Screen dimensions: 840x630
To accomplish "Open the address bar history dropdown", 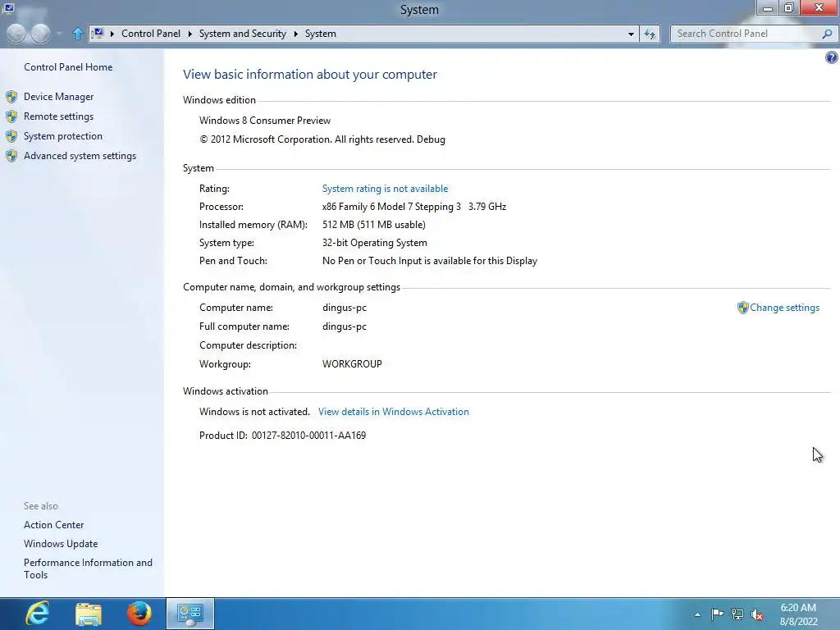I will (x=631, y=34).
